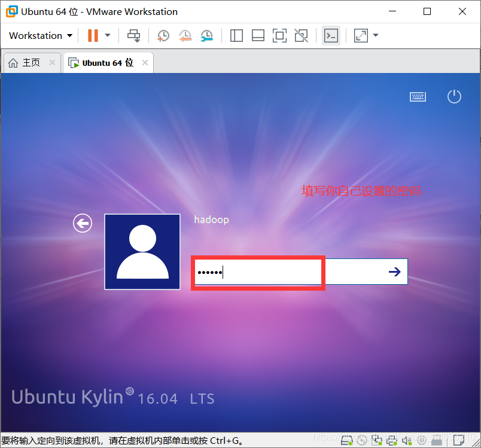This screenshot has height=448, width=481.
Task: Expand the power options dropdown arrow
Action: [108, 35]
